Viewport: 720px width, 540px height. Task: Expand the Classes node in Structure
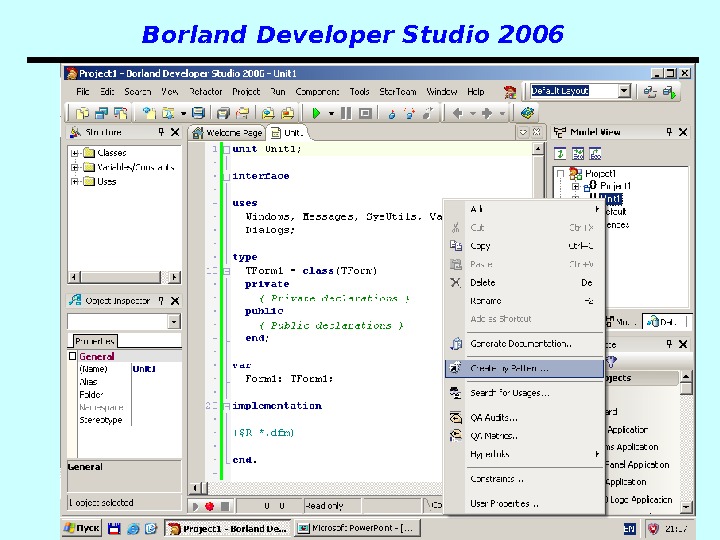click(x=74, y=153)
